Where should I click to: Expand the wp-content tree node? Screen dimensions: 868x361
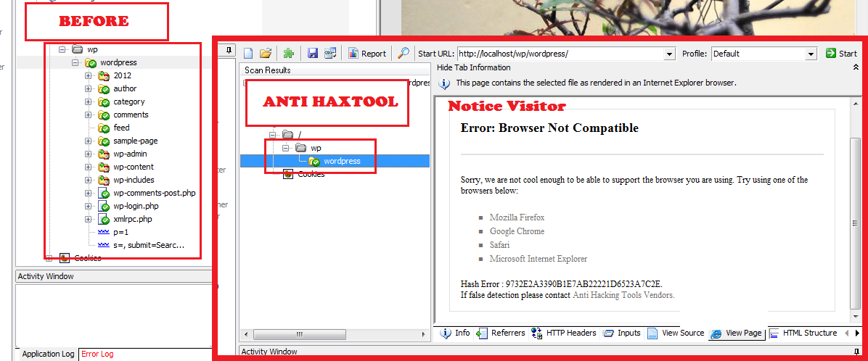pos(88,167)
